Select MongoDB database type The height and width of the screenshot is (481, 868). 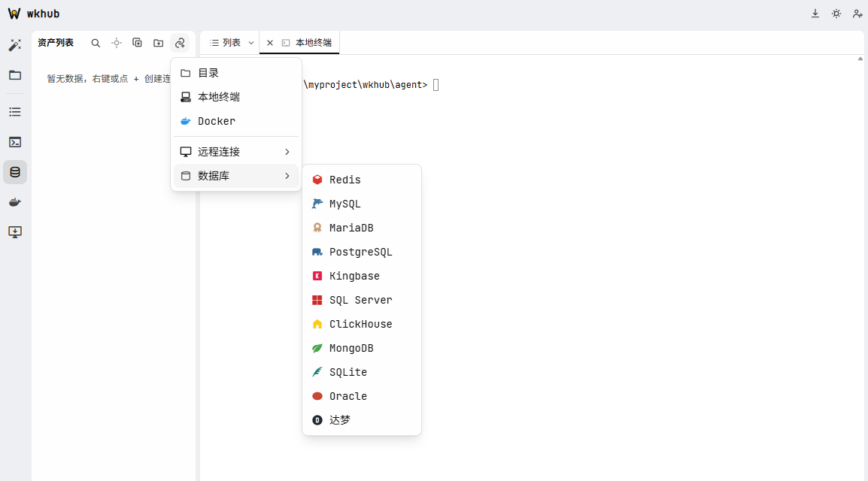tap(362, 348)
